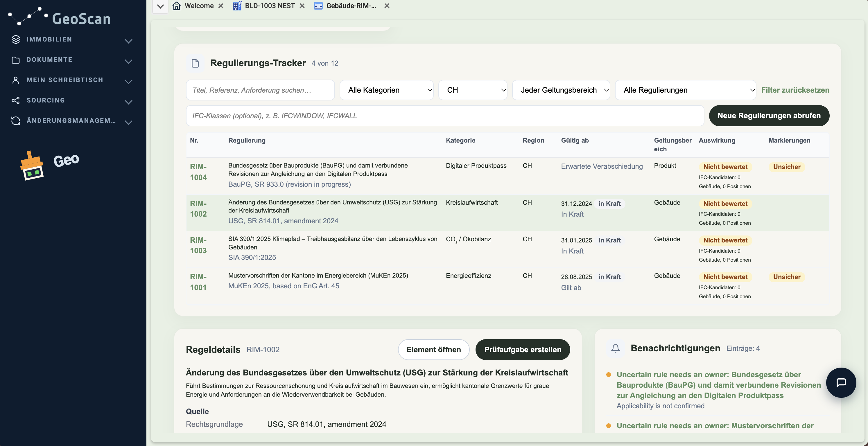Open regulation RIM-1001
The image size is (868, 446).
point(198,282)
